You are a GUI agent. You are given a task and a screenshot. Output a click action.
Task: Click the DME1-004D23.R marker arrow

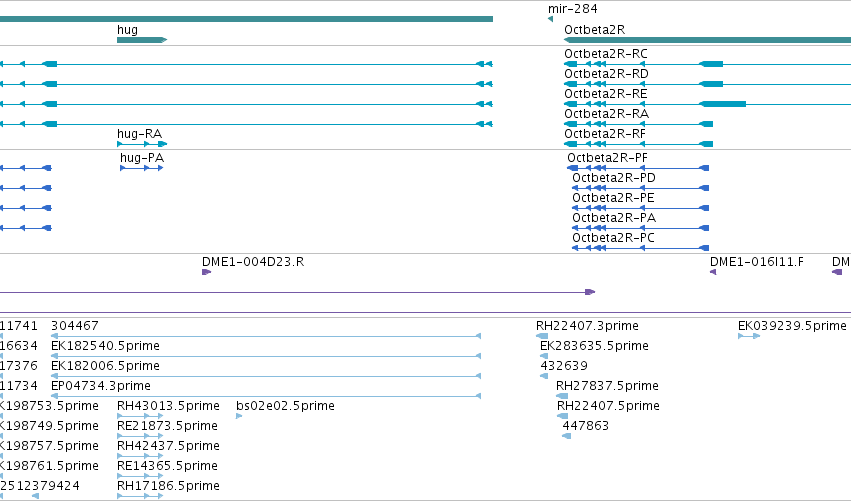pos(206,272)
